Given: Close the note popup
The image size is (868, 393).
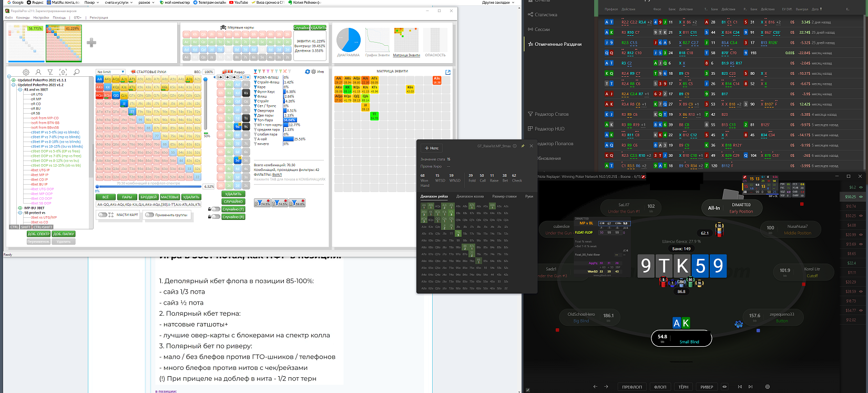Looking at the screenshot, I should click(531, 146).
